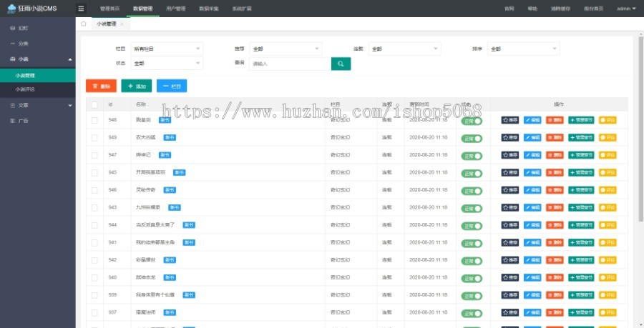Click the green 添加 button

136,86
